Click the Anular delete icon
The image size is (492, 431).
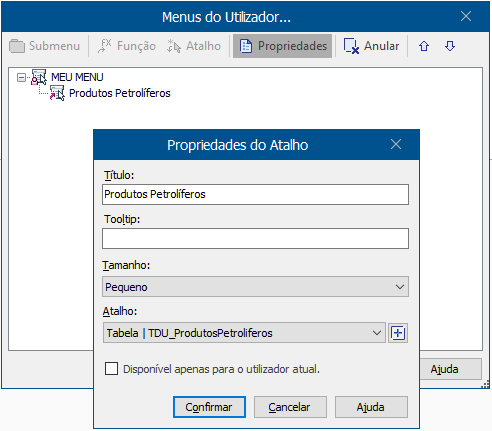351,46
